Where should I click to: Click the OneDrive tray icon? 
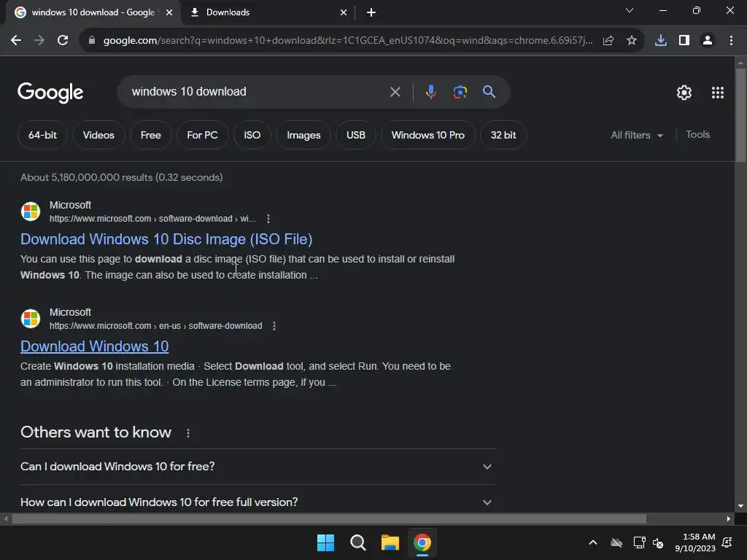point(616,542)
